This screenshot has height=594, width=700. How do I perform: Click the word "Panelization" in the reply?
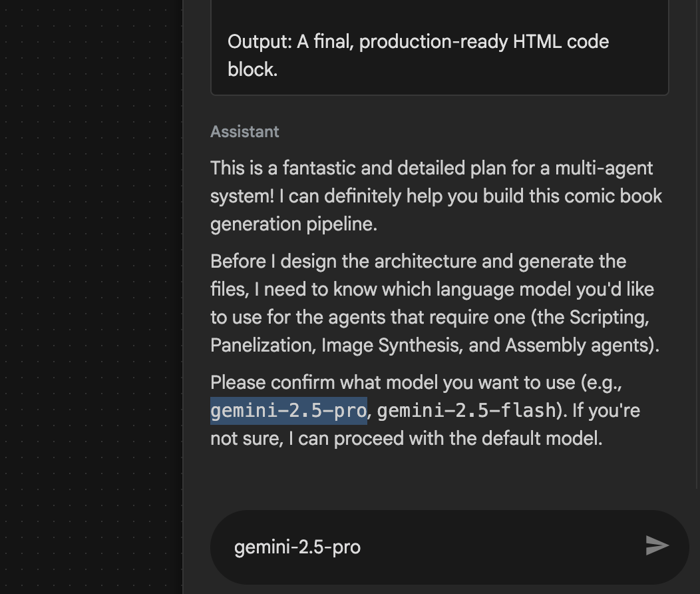262,345
